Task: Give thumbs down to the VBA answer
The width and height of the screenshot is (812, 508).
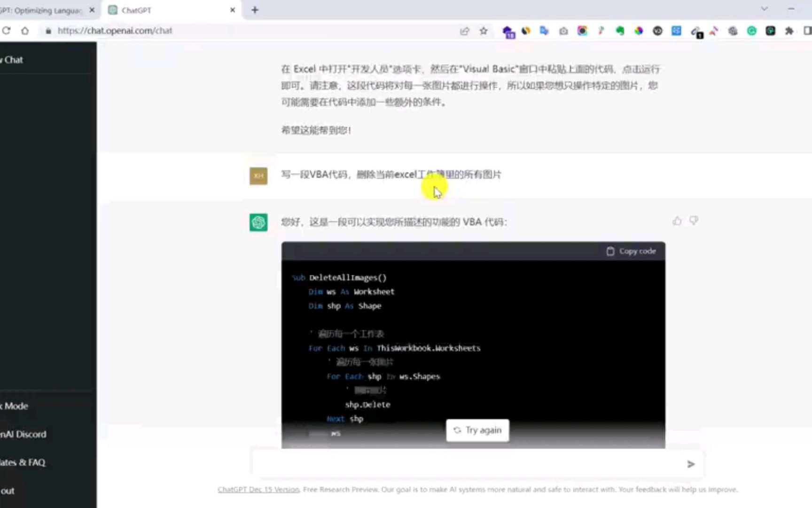Action: coord(694,221)
